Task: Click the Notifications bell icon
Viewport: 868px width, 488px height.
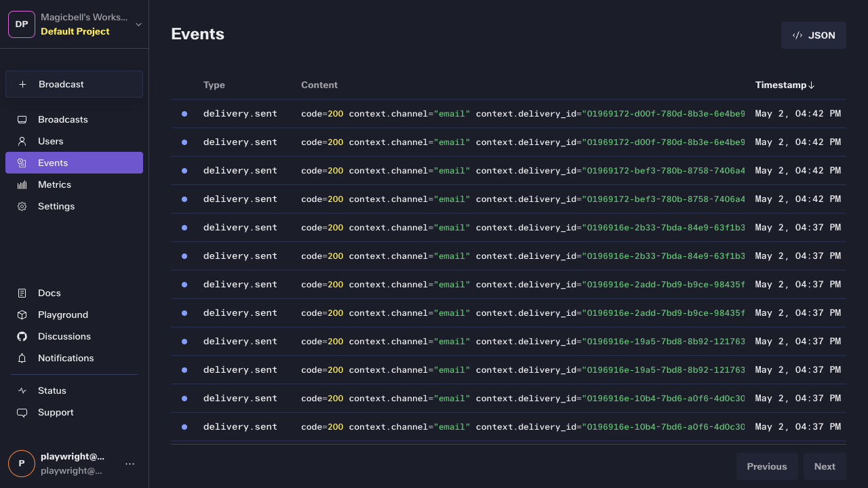Action: [22, 358]
